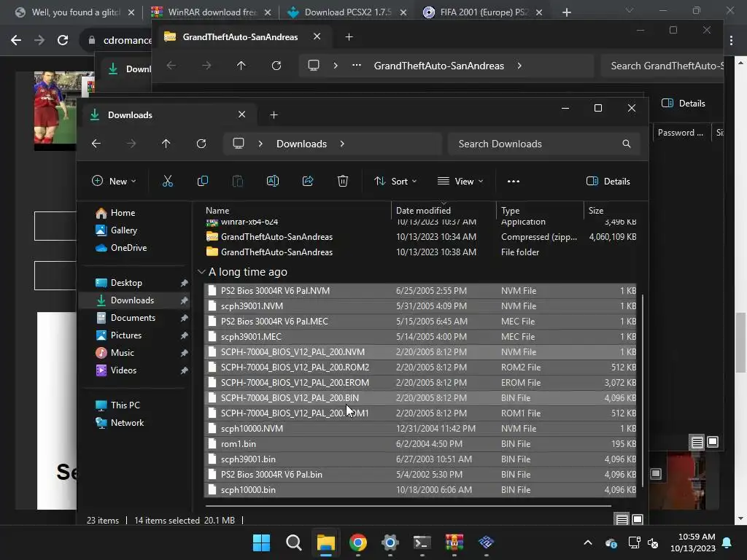Go up in the GrandTheftAuto-SanAndreas window
This screenshot has width=747, height=560.
241,66
